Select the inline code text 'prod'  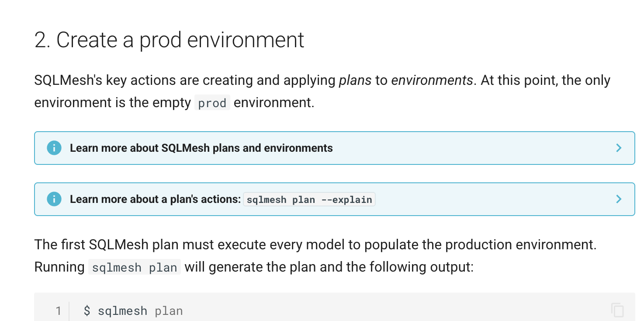[212, 102]
